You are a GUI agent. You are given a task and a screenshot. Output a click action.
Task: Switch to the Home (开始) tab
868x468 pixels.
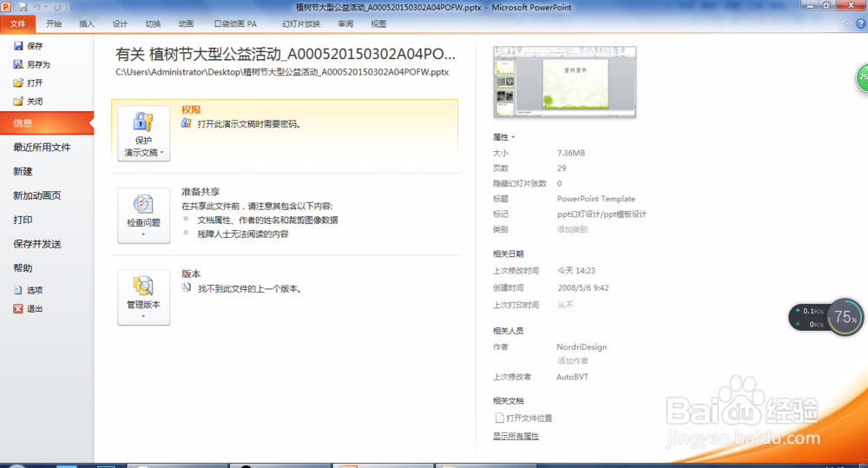pos(54,23)
